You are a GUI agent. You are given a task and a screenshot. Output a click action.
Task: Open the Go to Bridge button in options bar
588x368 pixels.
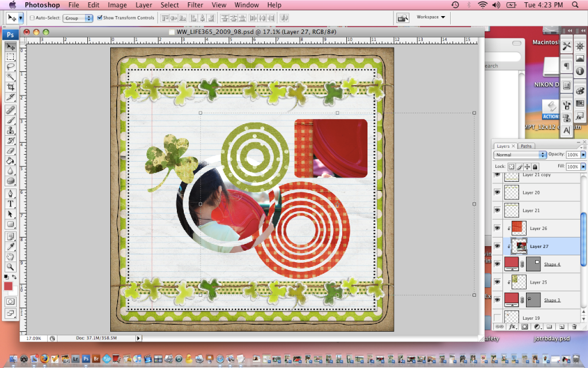[x=403, y=18]
